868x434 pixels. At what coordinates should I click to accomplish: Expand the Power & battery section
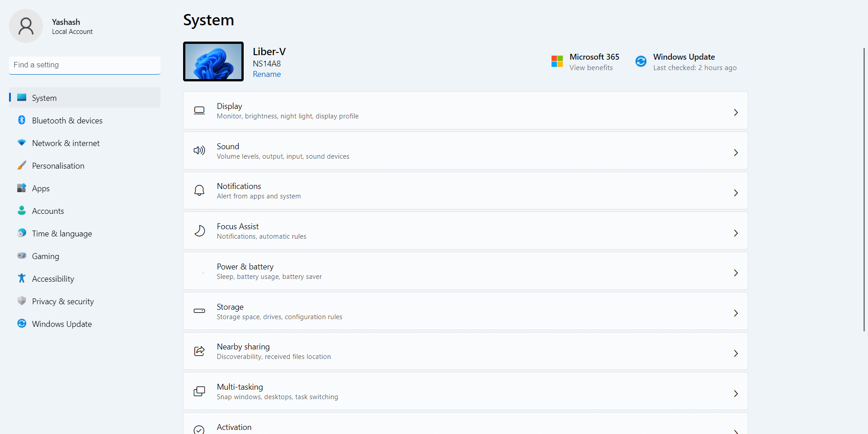click(x=736, y=273)
